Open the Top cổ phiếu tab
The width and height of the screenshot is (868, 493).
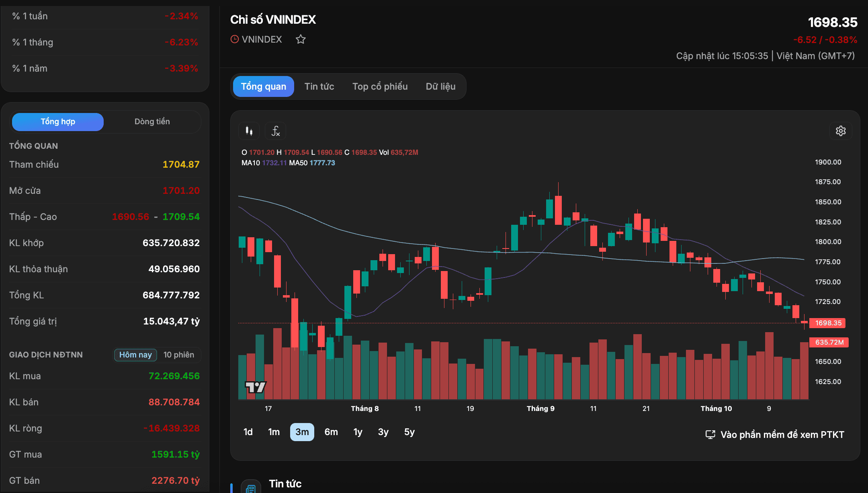[x=380, y=86]
